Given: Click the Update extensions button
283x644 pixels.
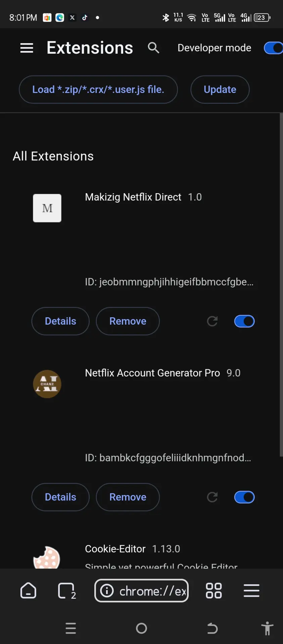Looking at the screenshot, I should (x=220, y=90).
